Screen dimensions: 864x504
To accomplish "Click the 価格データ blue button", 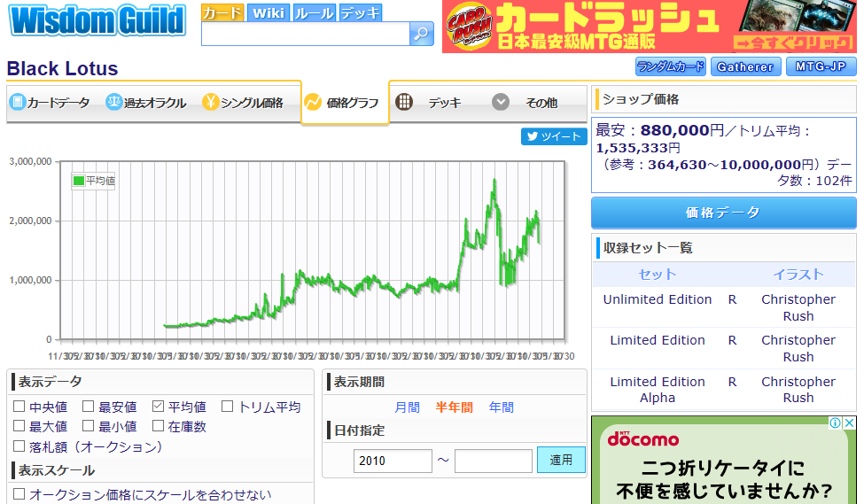I will pyautogui.click(x=723, y=213).
